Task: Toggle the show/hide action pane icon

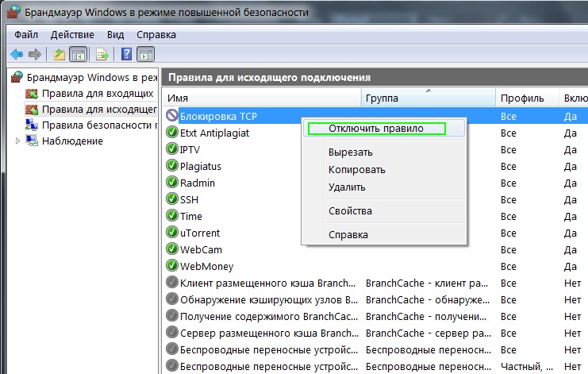Action: pos(145,55)
